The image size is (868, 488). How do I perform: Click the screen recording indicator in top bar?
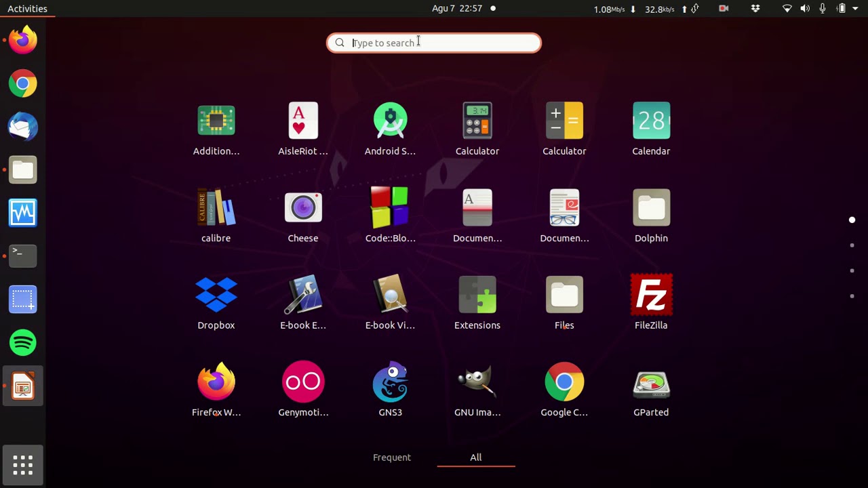[x=724, y=9]
